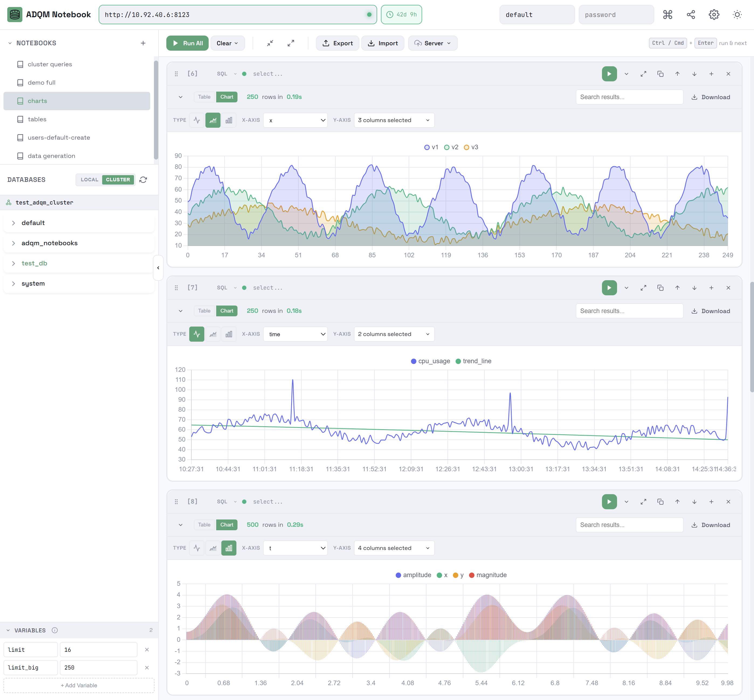This screenshot has width=754, height=700.
Task: Duplicate cell [8] with copy icon
Action: click(x=660, y=501)
